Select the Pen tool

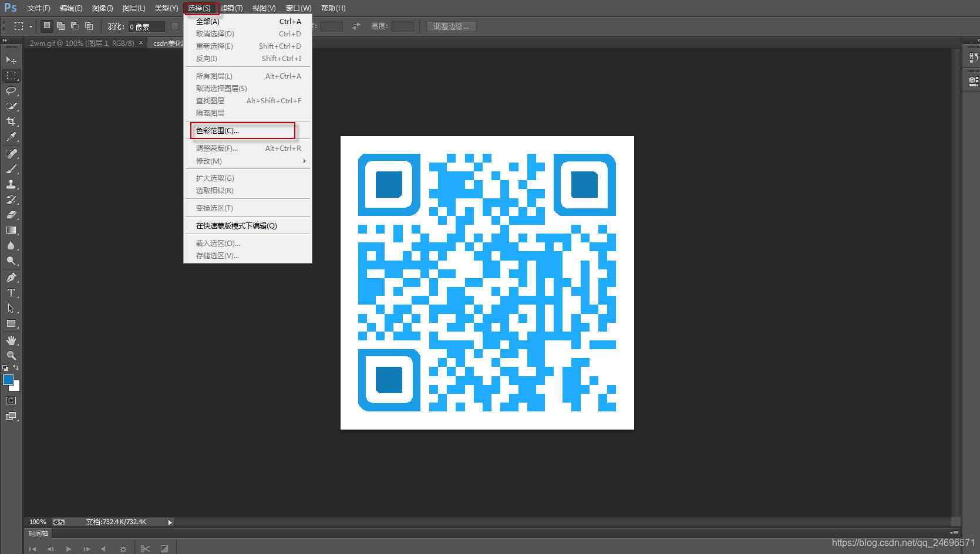pyautogui.click(x=11, y=278)
